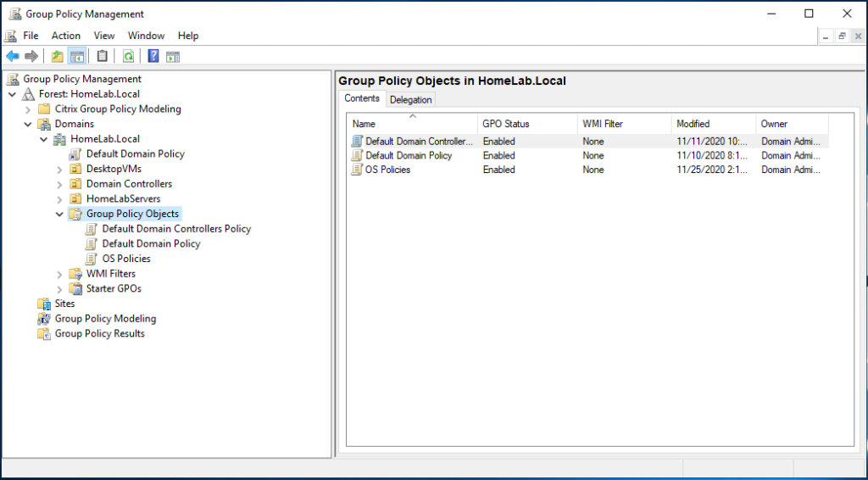Click the Forest: HomeLab.Local triangle icon
This screenshot has height=480, width=868.
(x=28, y=94)
